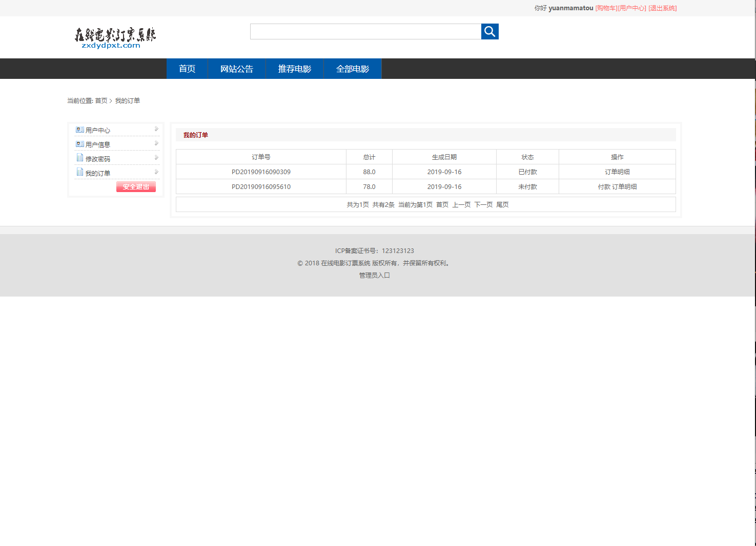Image resolution: width=756 pixels, height=546 pixels.
Task: Open the 首页 navigation tab
Action: point(187,69)
